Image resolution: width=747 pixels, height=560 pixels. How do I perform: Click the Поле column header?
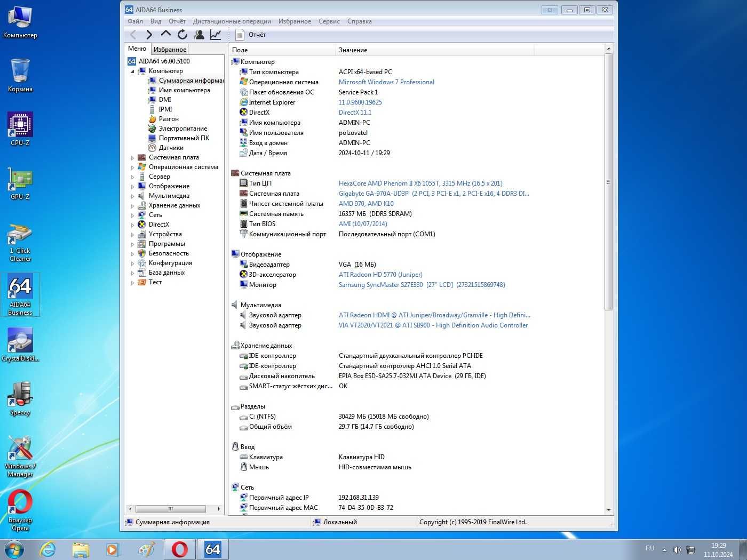282,50
